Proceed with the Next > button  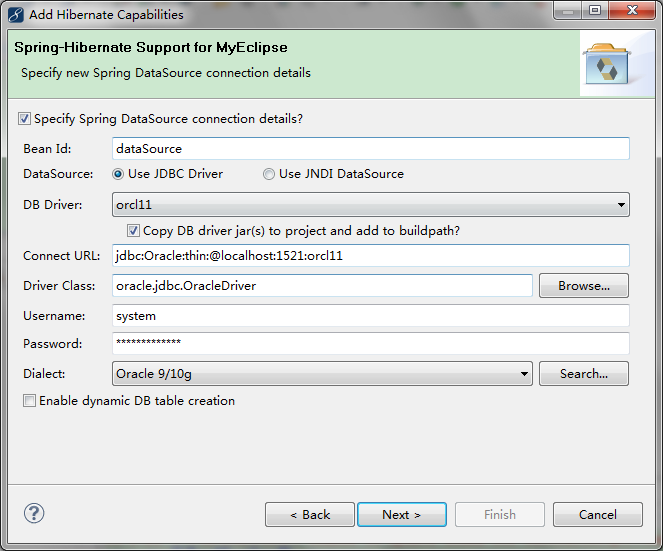(402, 515)
